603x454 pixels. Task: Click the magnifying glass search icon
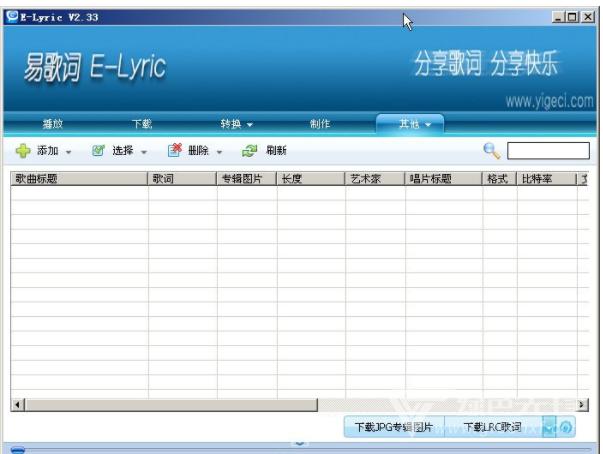pyautogui.click(x=492, y=151)
